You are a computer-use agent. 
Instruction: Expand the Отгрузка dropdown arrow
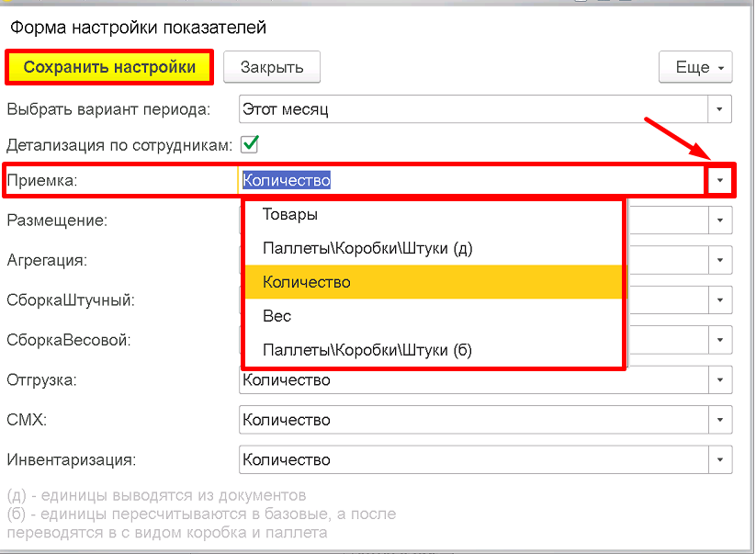pos(720,380)
